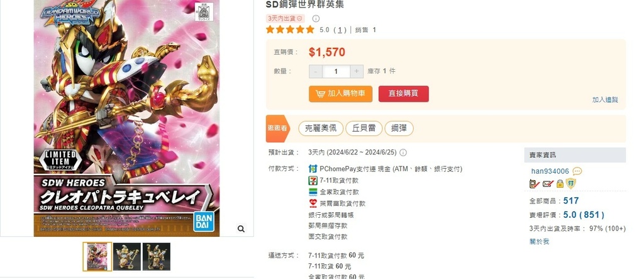Add item to cart with 加入購物車
This screenshot has width=644, height=279.
(x=340, y=94)
